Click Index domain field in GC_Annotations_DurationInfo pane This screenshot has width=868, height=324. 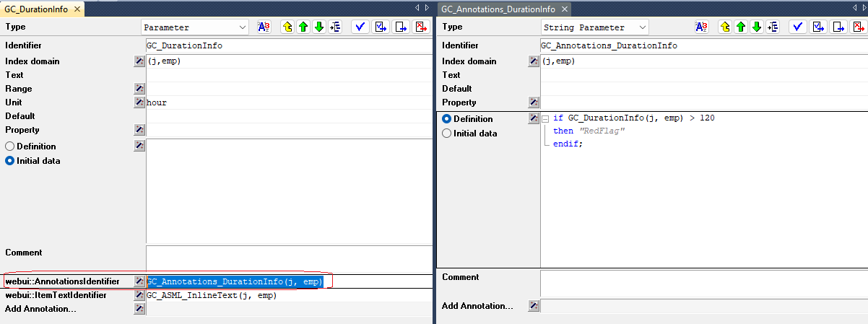[x=703, y=61]
